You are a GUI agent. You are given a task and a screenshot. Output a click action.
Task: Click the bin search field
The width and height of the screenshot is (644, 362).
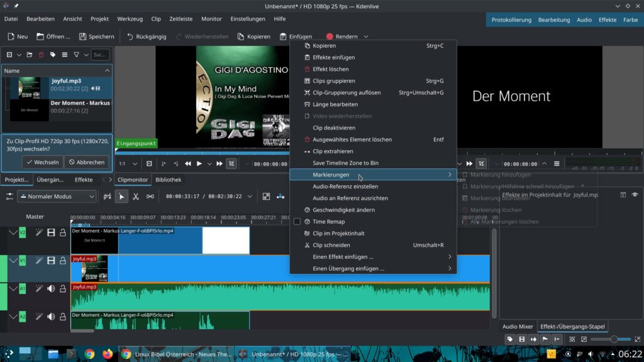(x=100, y=55)
